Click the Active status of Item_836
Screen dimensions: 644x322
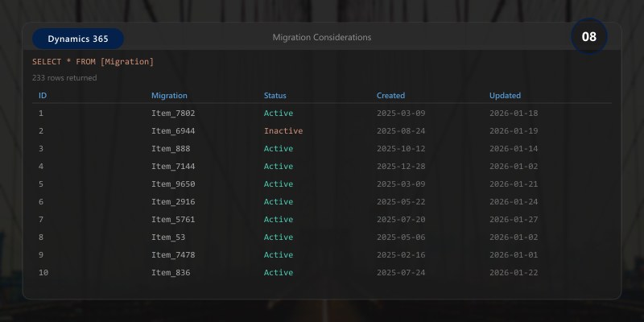click(279, 272)
